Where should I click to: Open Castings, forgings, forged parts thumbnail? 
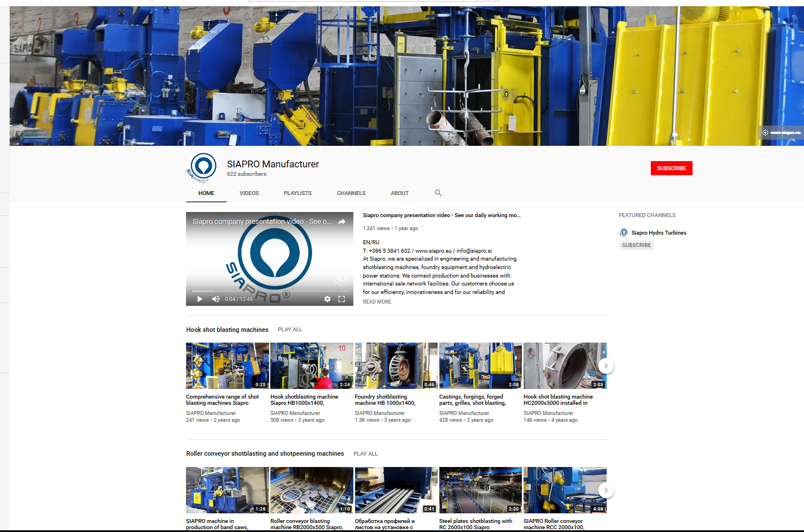481,366
